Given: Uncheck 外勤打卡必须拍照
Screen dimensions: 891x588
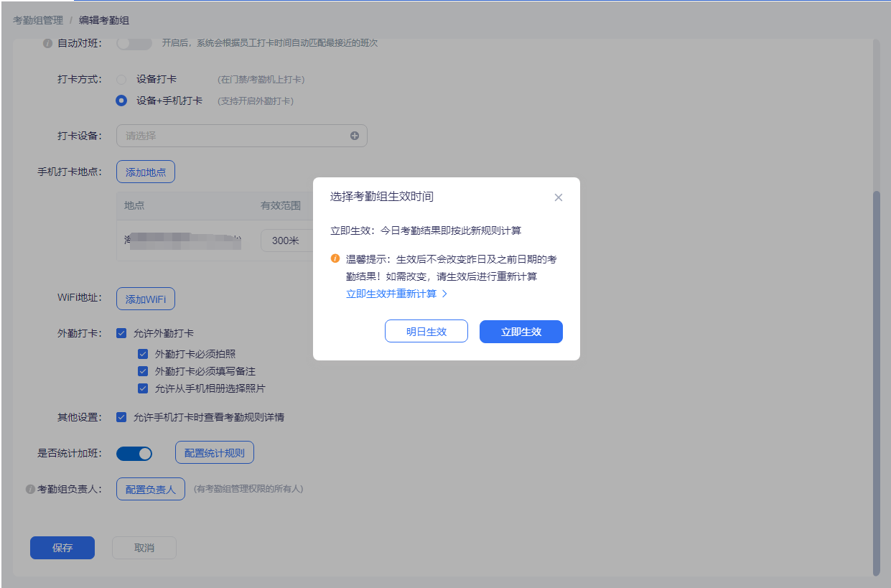Looking at the screenshot, I should point(143,353).
